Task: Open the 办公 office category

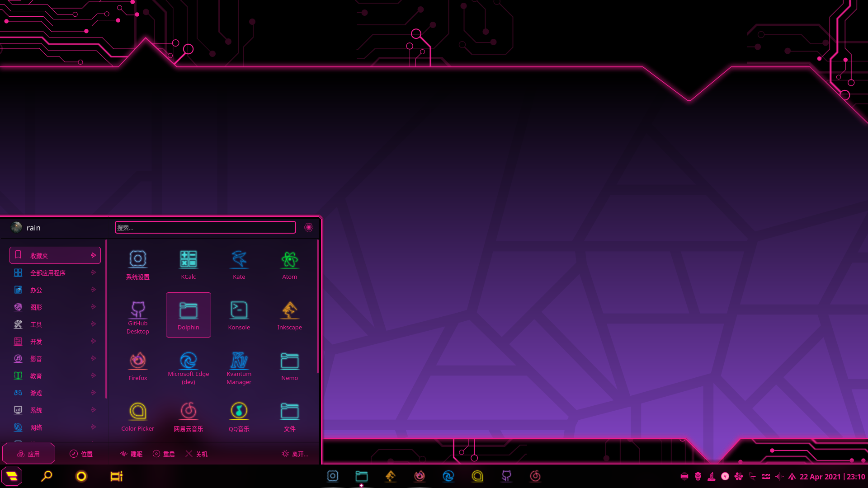Action: [55, 290]
